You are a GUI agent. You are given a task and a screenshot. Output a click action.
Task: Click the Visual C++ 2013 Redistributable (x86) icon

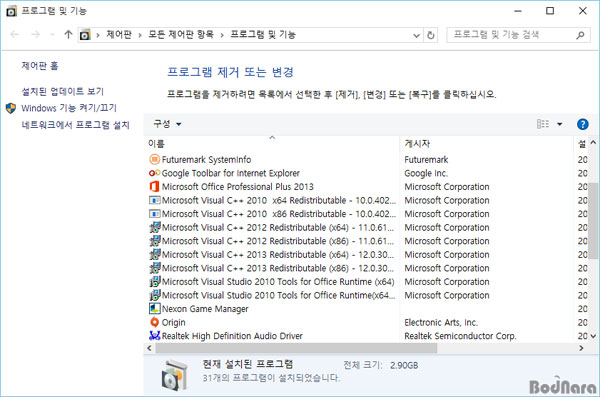point(154,268)
